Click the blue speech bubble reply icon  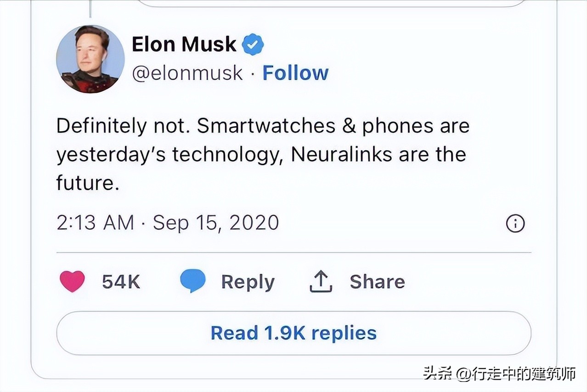[192, 281]
